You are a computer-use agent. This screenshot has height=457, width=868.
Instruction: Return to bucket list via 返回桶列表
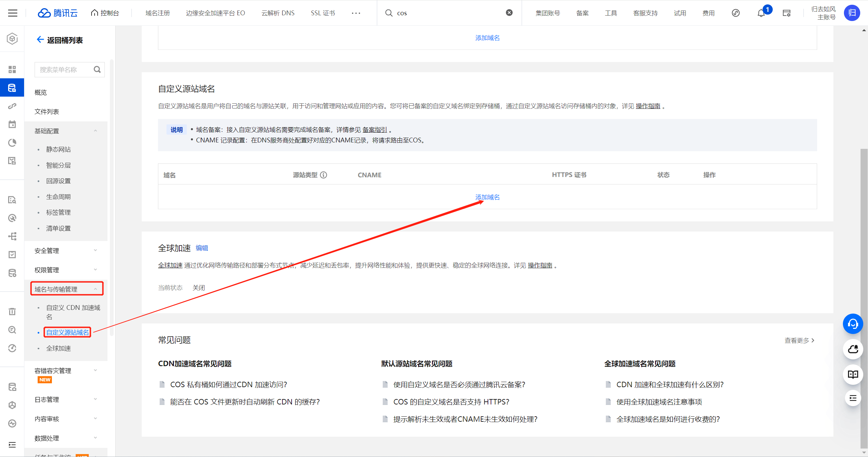59,40
